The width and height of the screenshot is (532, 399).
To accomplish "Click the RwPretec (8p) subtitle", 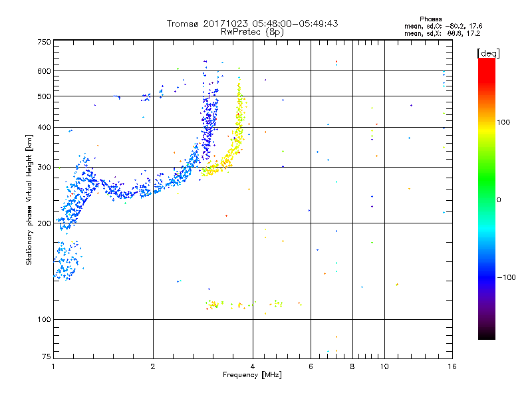I will (252, 32).
